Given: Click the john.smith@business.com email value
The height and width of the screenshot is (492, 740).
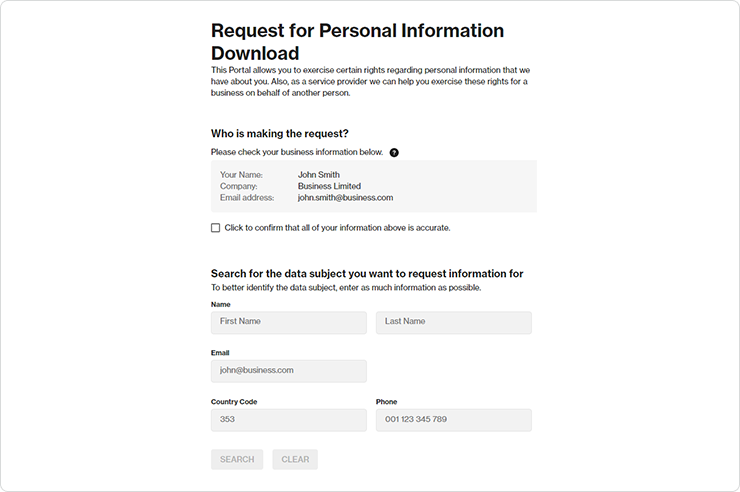Looking at the screenshot, I should click(x=345, y=198).
